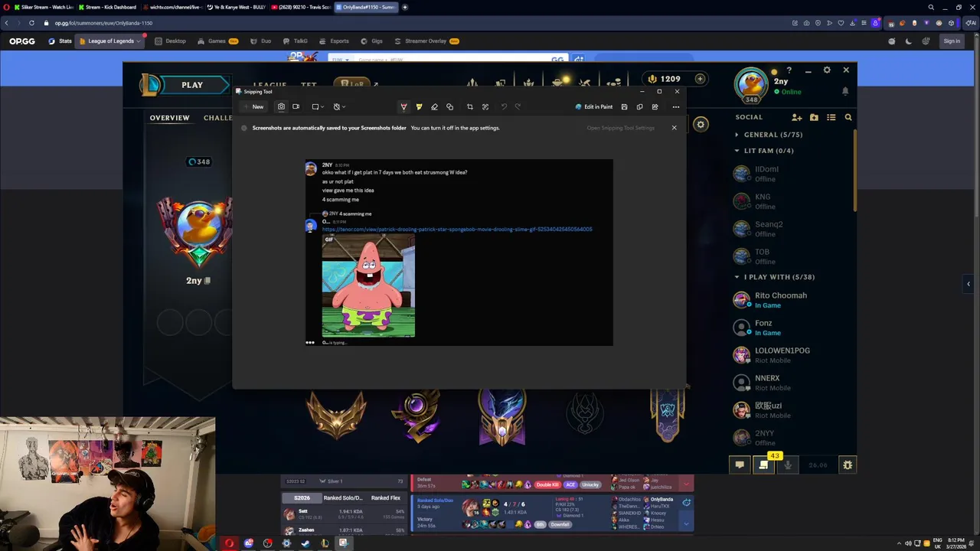Click the Opera icon in taskbar
Screen dimensions: 980x551
tap(229, 543)
